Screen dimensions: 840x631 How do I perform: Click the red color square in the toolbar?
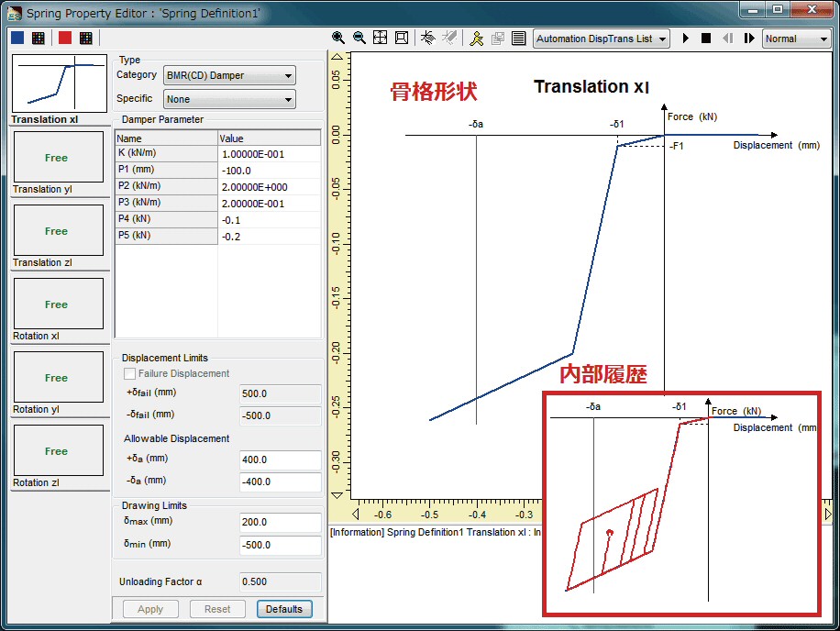[65, 38]
